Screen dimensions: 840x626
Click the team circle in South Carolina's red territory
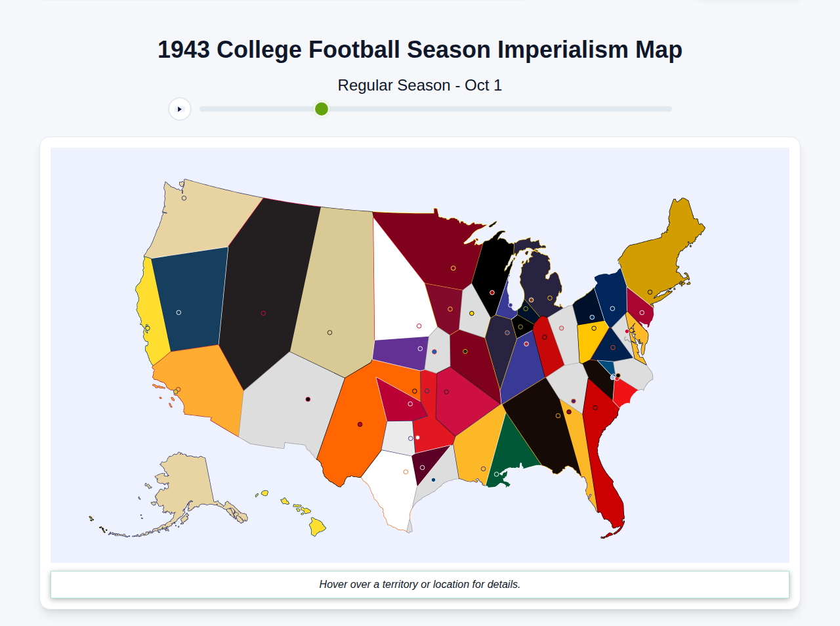[x=595, y=407]
